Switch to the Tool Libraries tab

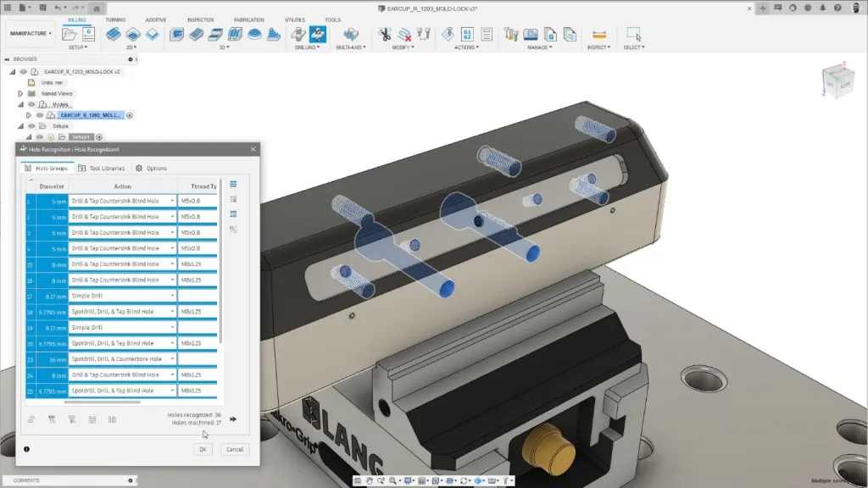coord(106,168)
